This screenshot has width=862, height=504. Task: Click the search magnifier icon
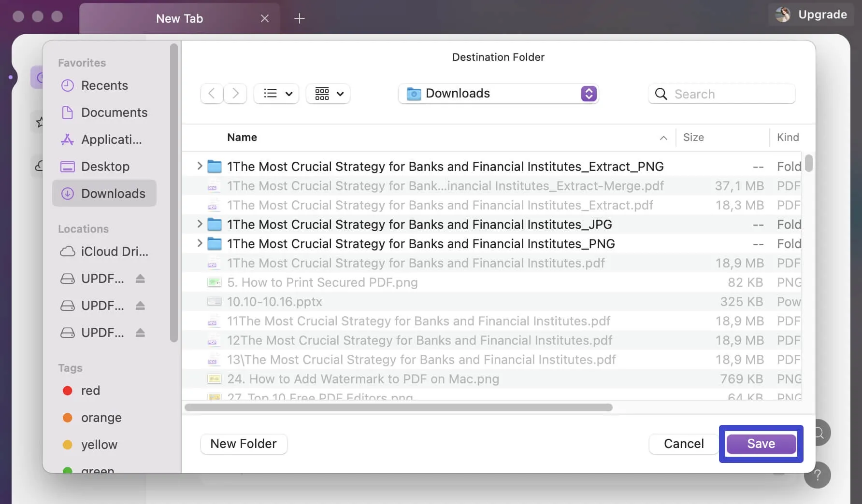coord(661,94)
